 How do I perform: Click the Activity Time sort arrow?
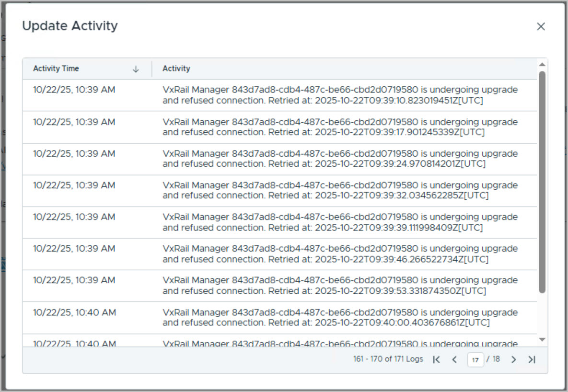click(x=136, y=69)
